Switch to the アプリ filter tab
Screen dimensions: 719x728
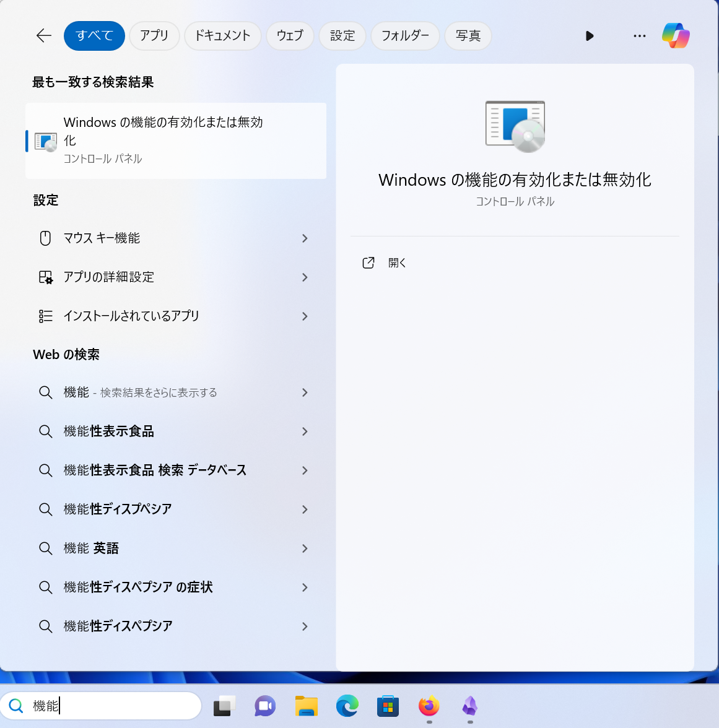click(x=154, y=36)
